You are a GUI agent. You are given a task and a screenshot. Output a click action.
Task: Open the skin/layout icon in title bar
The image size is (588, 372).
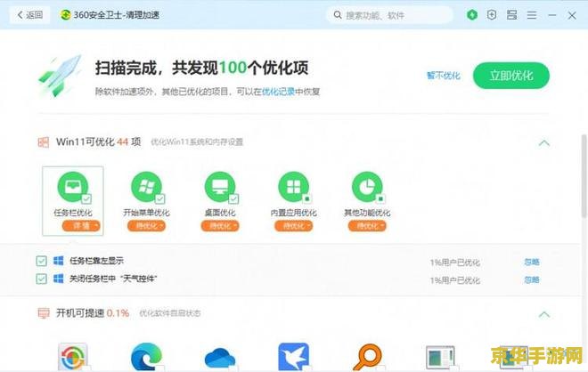tap(512, 15)
